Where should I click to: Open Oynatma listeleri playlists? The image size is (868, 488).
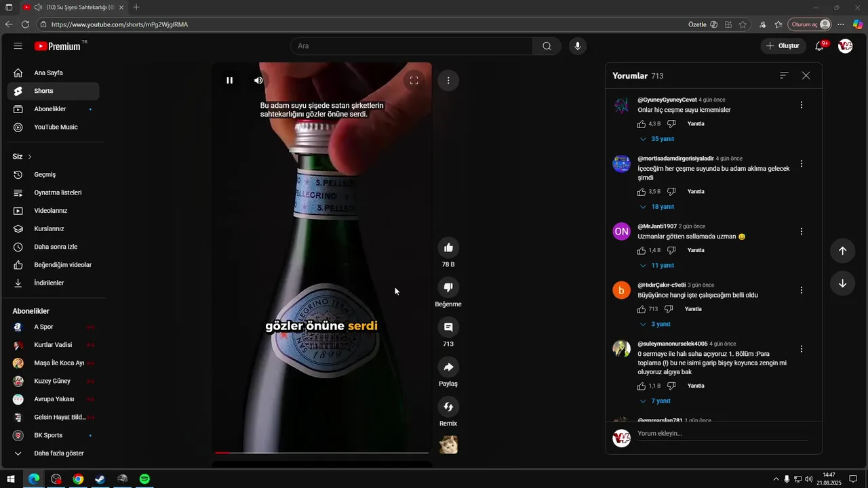pos(53,192)
